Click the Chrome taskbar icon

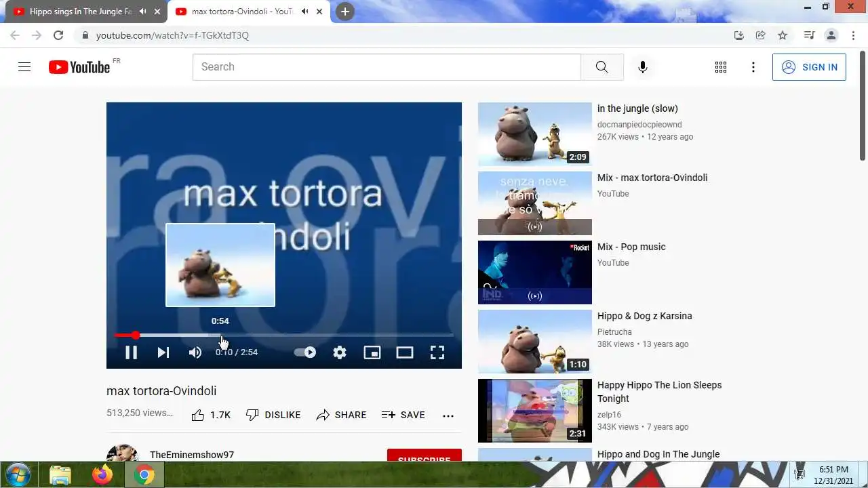point(144,475)
